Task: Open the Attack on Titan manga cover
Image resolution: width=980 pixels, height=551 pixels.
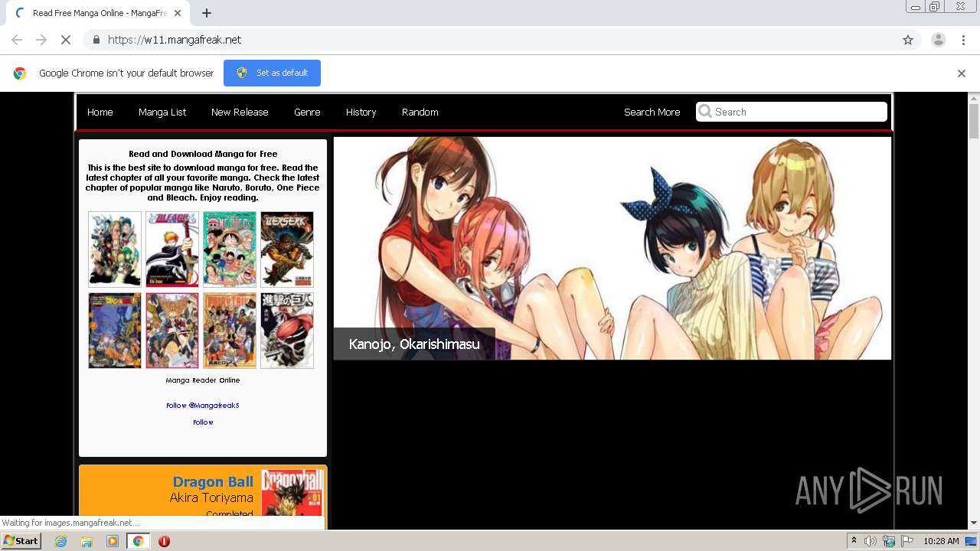Action: (287, 331)
